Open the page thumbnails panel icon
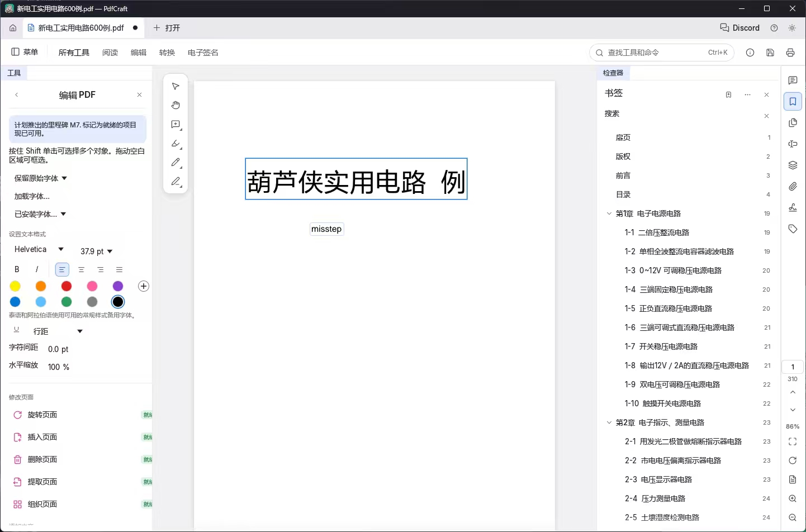Viewport: 806px width, 532px height. click(x=793, y=123)
